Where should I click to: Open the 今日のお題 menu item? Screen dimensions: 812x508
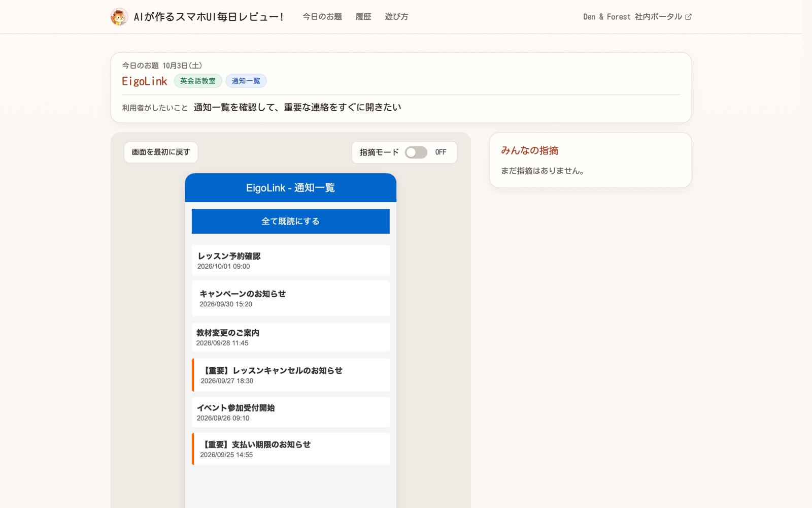point(322,17)
